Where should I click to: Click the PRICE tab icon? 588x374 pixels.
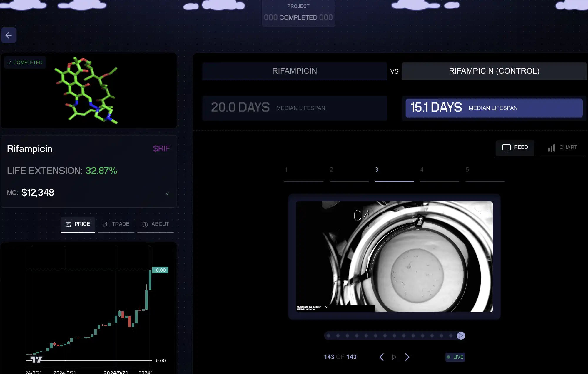click(68, 224)
